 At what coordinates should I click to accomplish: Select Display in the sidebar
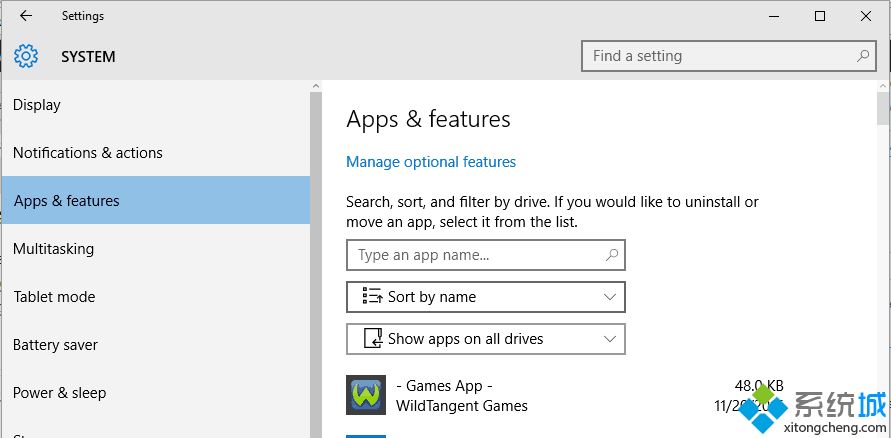click(x=156, y=105)
